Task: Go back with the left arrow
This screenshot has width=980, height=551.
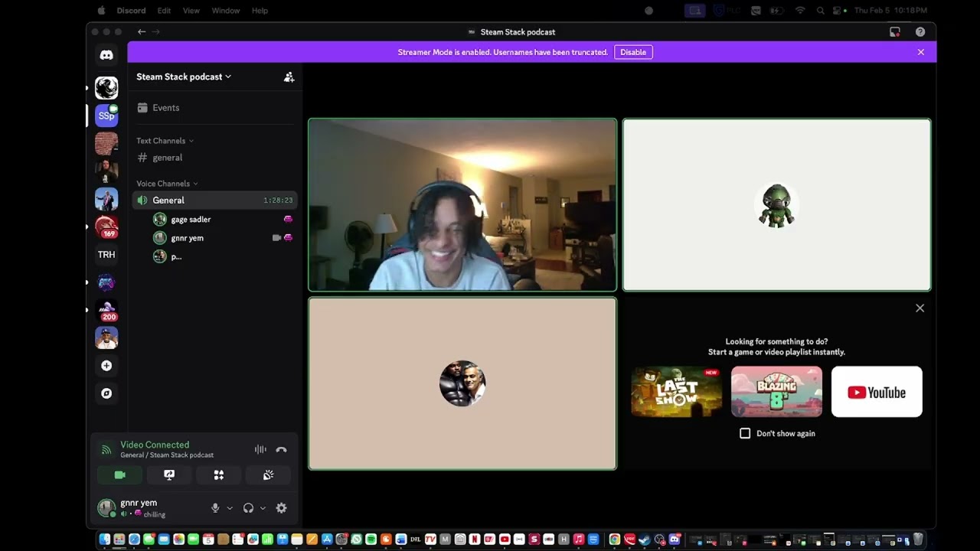Action: tap(142, 32)
